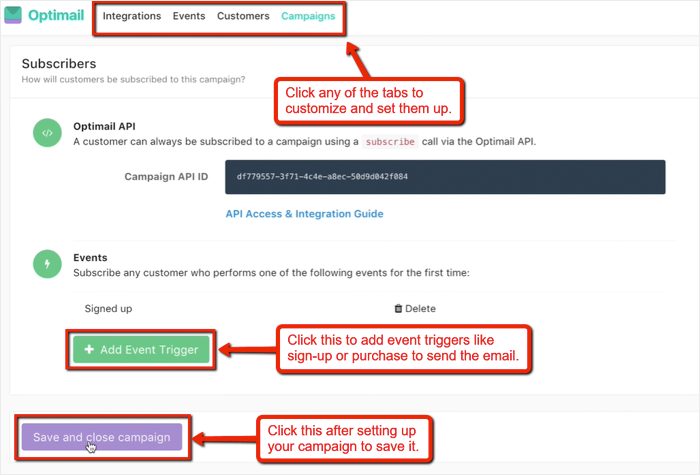Click the Campaign API ID label
Viewport: 700px width, 475px height.
[166, 177]
